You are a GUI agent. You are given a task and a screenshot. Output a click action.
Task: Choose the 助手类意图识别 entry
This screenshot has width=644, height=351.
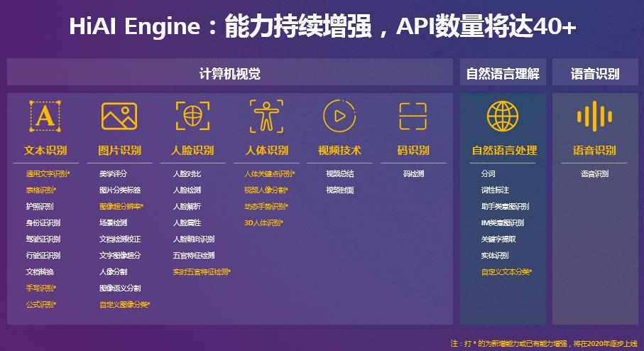(505, 206)
